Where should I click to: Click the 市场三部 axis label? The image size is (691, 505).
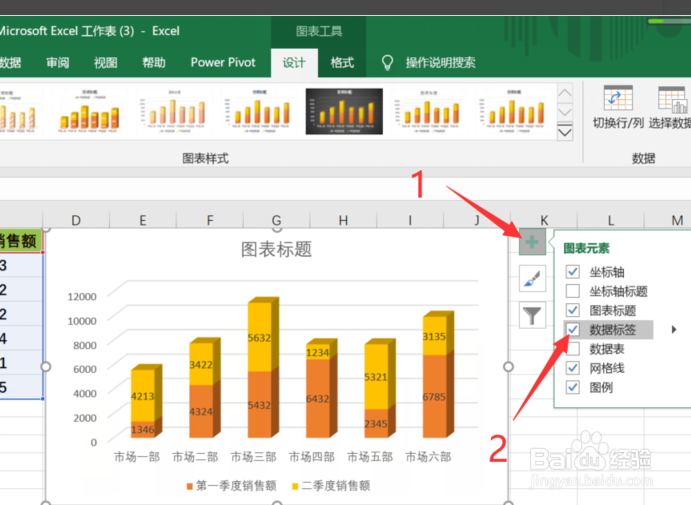point(254,457)
